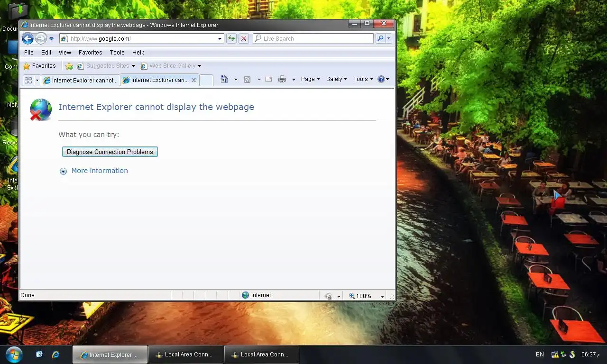Screen dimensions: 607x364
Task: Click the S-shaped tray icon
Action: point(572,355)
